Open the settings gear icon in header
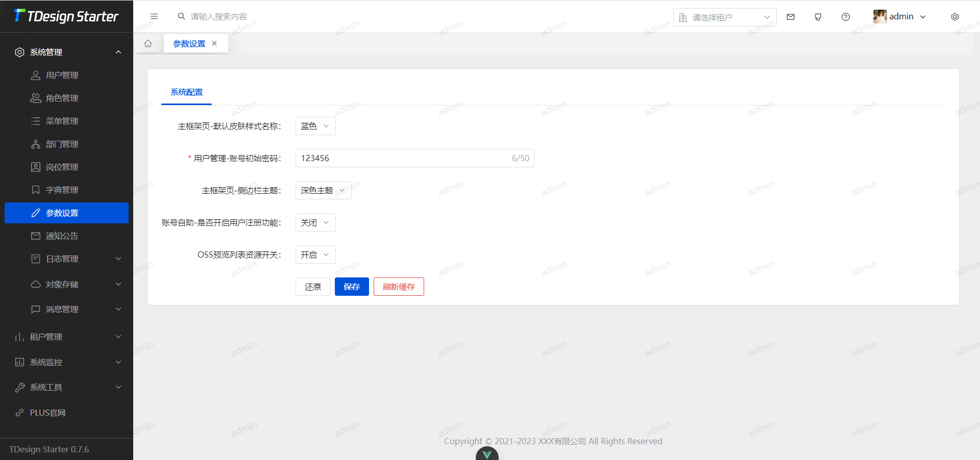Screen dimensions: 980x460 [x=955, y=17]
